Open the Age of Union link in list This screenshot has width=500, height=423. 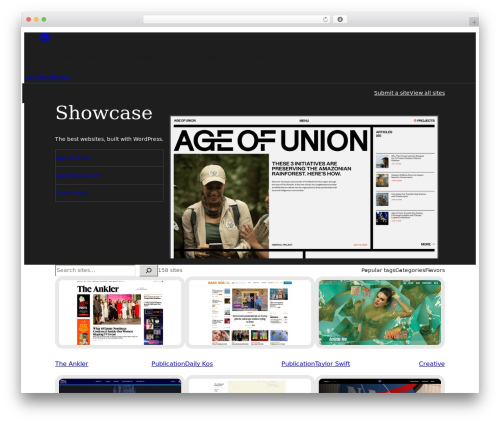[x=73, y=158]
